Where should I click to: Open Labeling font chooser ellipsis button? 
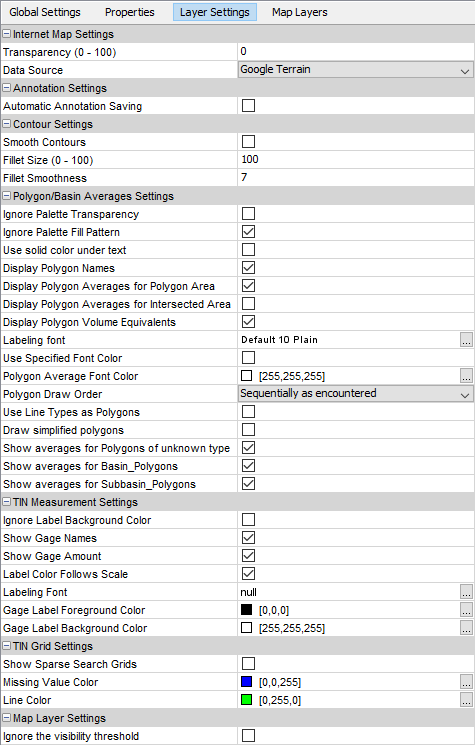click(466, 340)
